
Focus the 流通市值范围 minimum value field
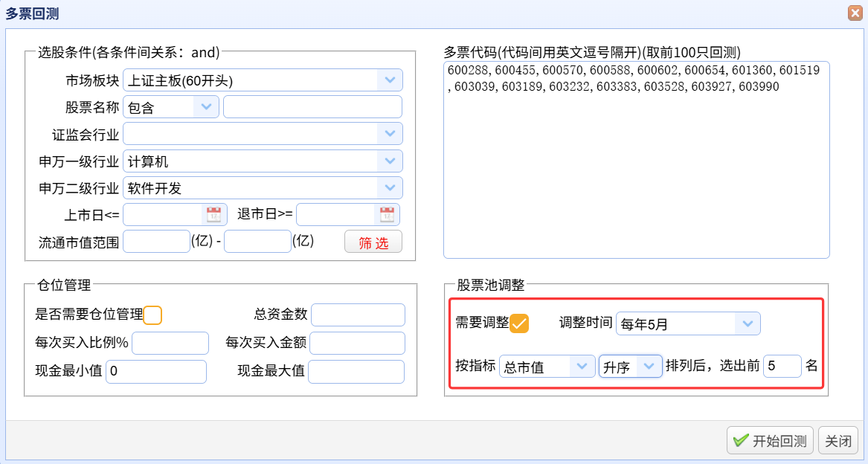point(157,242)
